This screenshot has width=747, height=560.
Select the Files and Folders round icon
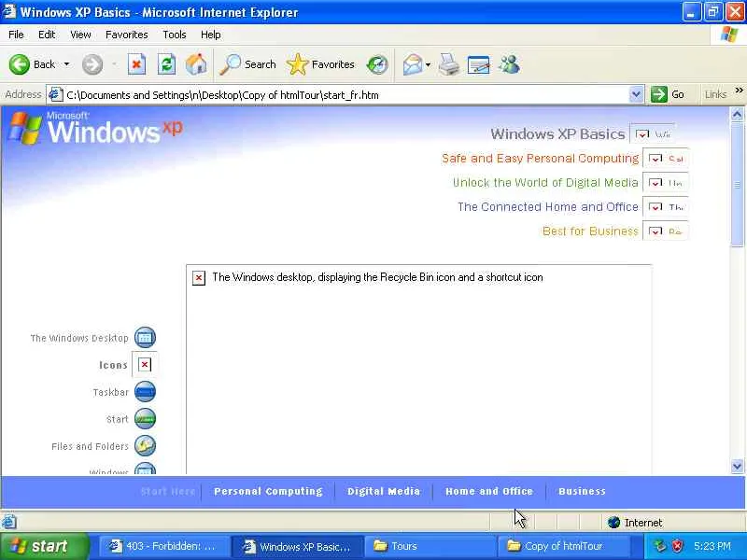point(145,446)
